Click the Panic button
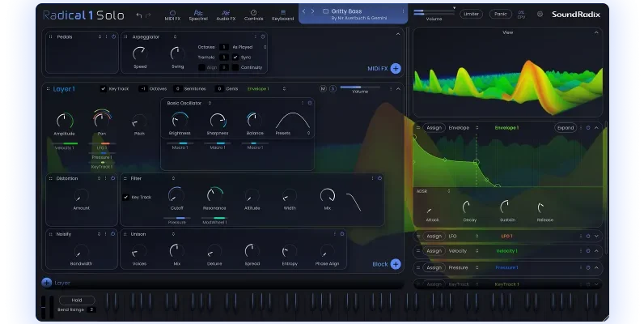The width and height of the screenshot is (644, 324). [x=501, y=14]
